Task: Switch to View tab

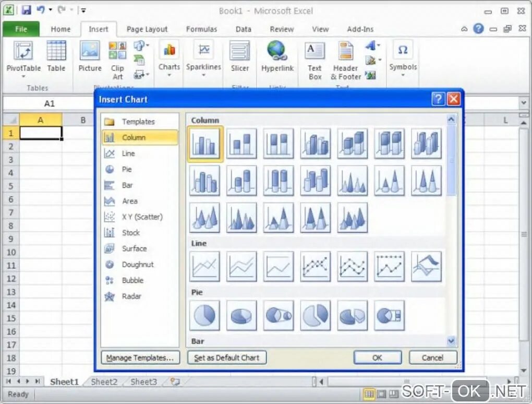Action: point(320,29)
